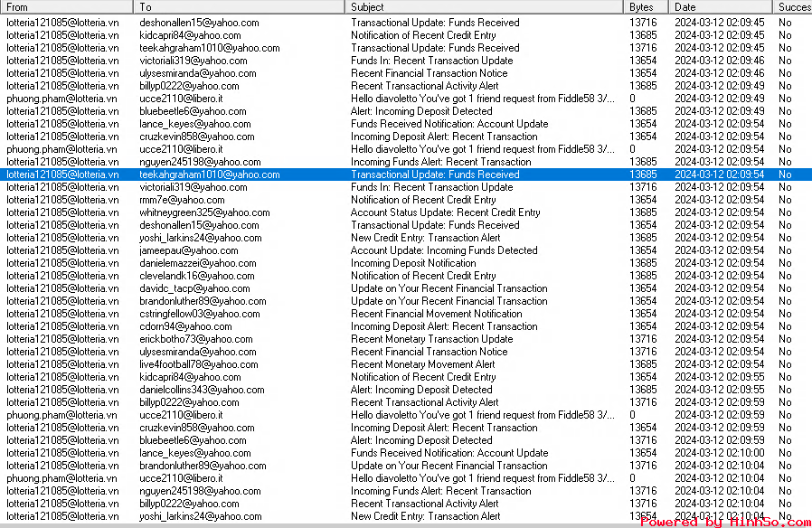The height and width of the screenshot is (528, 812).
Task: Select phuong.pham@lotteria.vn sender at 02:09:59
Action: [61, 415]
